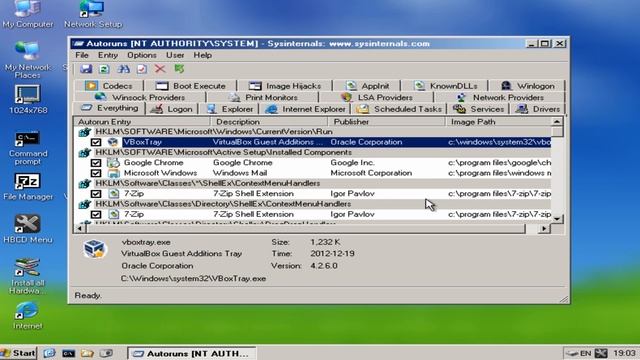This screenshot has width=640, height=360.
Task: Open the Help menu
Action: pos(202,55)
